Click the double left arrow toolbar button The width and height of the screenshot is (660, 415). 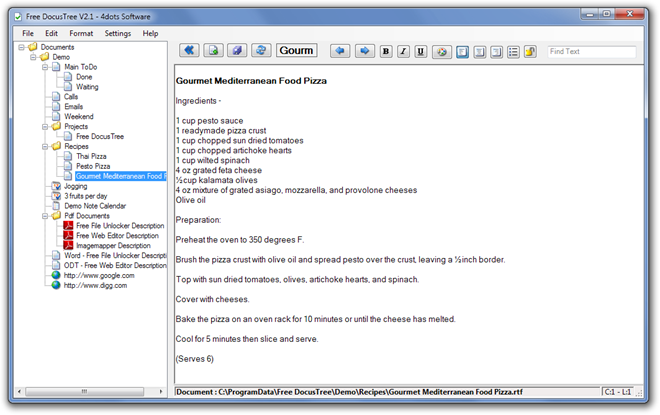click(x=189, y=51)
